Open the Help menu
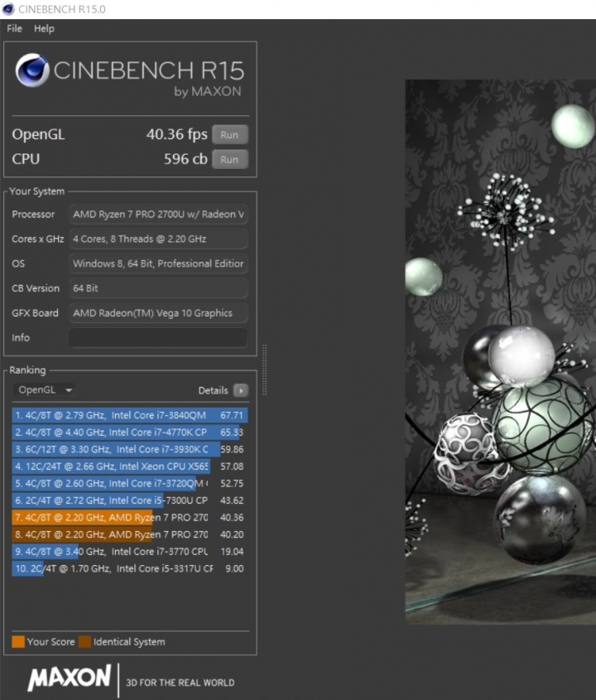This screenshot has width=596, height=700. (44, 28)
